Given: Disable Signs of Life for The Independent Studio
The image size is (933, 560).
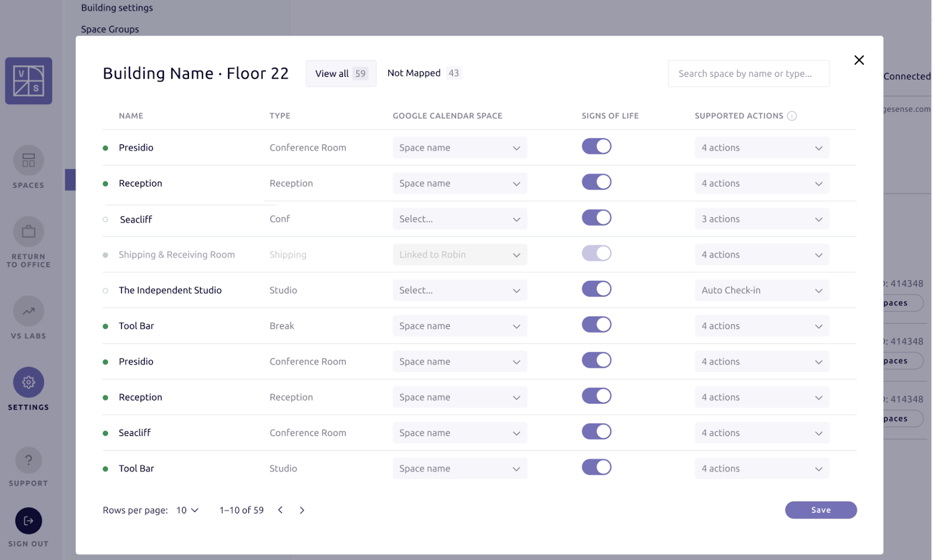Looking at the screenshot, I should point(597,289).
